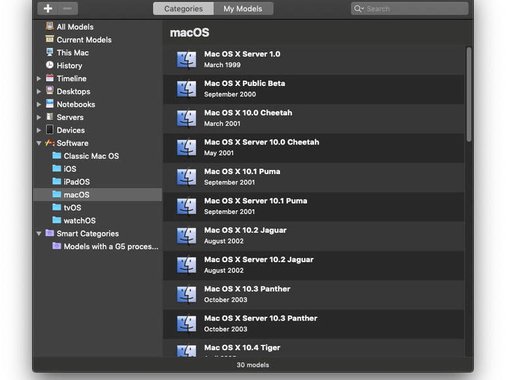Click Finder icon for Mac OS X Public Beta
This screenshot has width=506, height=380.
tap(186, 89)
